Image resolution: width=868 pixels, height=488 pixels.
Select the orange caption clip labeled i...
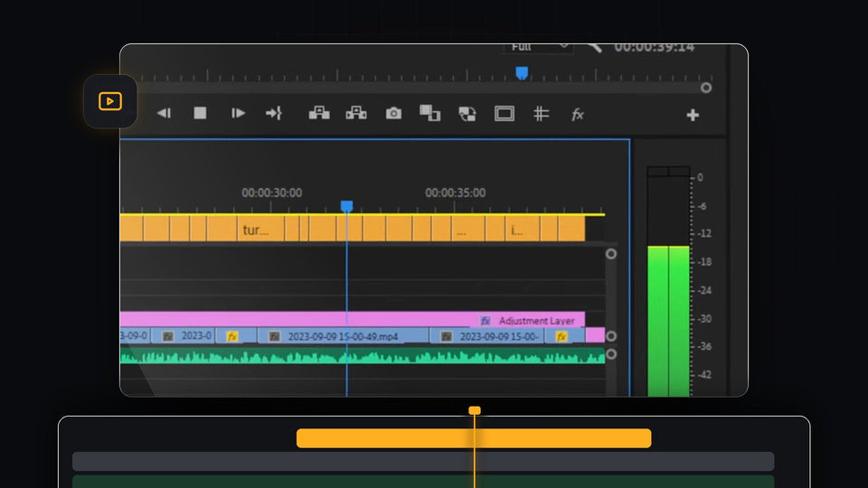(522, 230)
